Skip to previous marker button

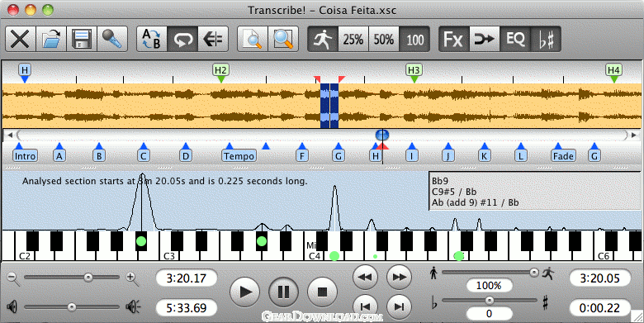pos(365,306)
